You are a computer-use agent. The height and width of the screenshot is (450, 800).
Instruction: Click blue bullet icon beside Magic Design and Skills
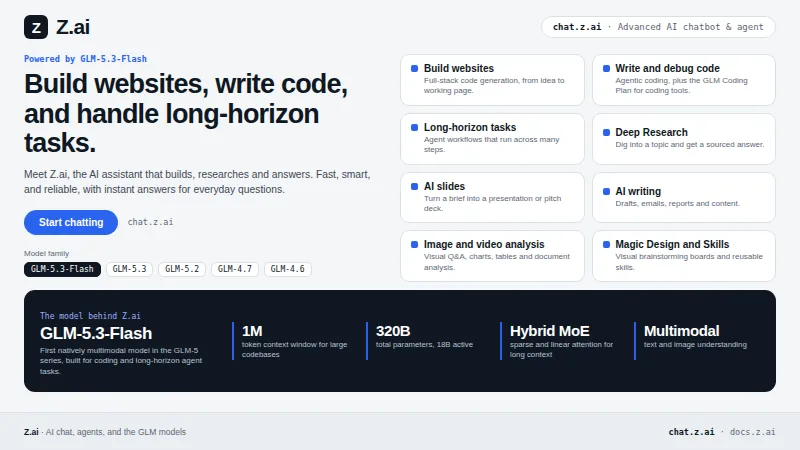pyautogui.click(x=606, y=245)
